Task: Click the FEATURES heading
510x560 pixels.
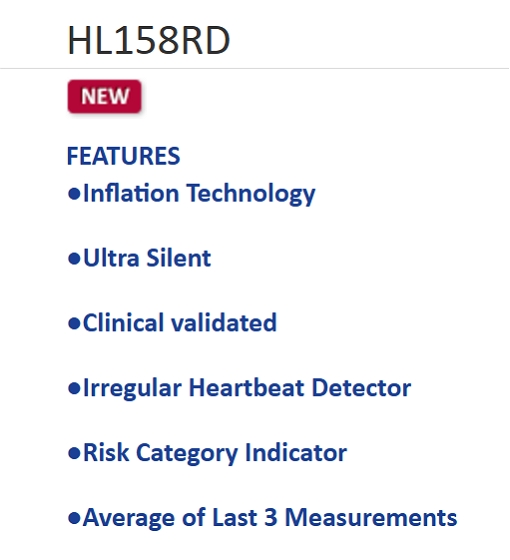Action: tap(124, 156)
